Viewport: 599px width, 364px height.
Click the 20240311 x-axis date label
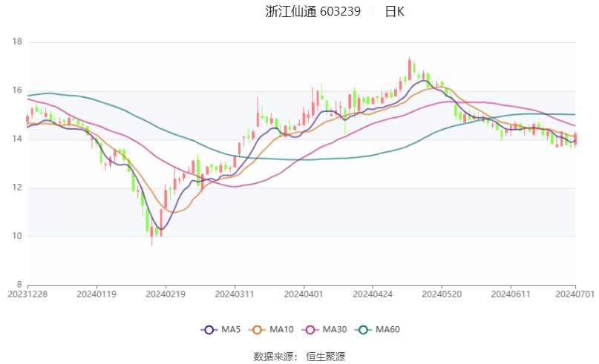pos(235,294)
